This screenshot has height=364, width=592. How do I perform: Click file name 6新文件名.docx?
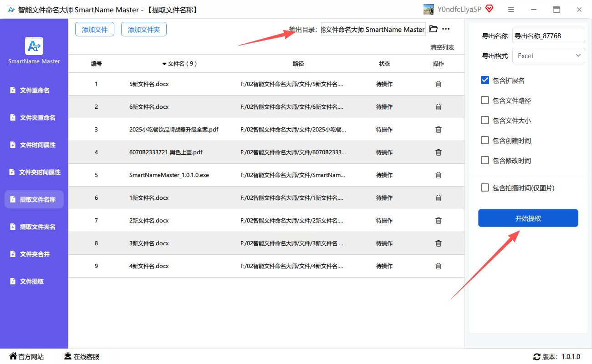click(x=149, y=107)
